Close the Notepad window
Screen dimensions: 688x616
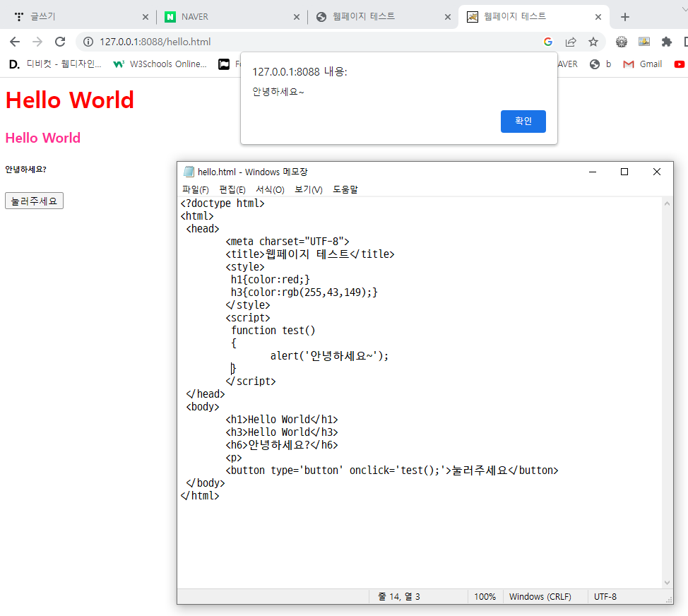pos(657,172)
